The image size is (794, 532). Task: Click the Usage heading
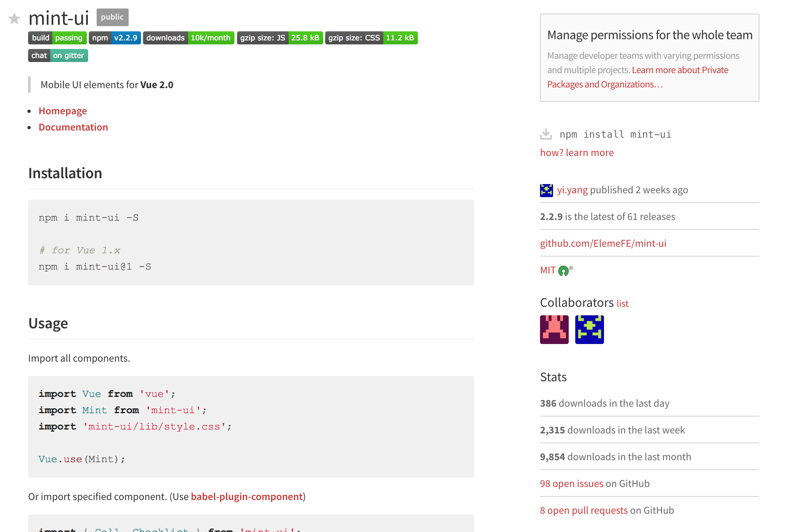[x=48, y=323]
